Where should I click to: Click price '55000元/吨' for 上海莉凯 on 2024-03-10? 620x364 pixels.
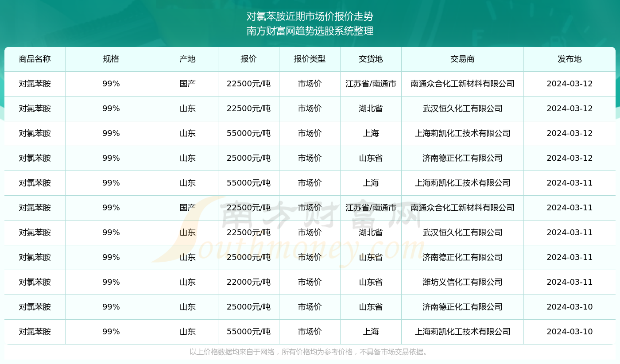click(x=248, y=332)
